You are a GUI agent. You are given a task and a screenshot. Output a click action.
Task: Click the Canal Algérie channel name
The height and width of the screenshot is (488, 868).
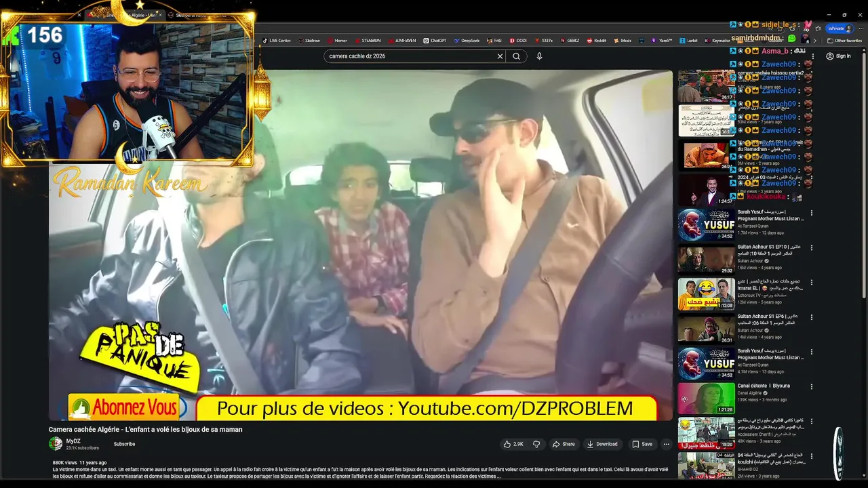coord(751,393)
